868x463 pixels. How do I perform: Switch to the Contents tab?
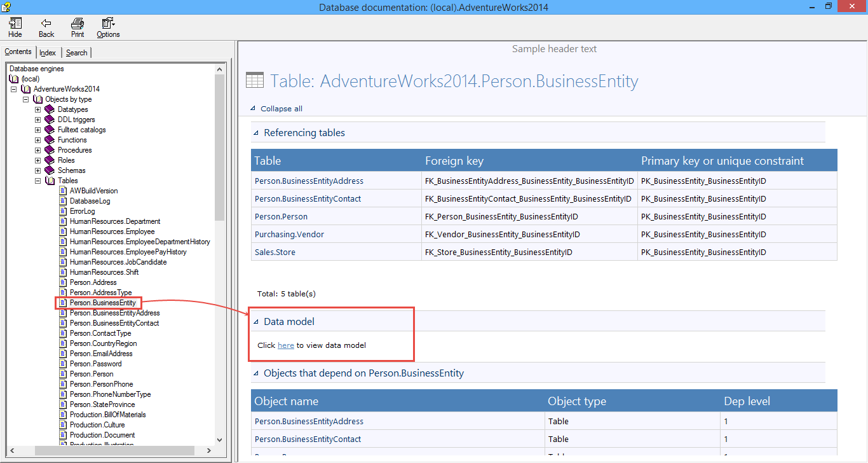pos(18,52)
